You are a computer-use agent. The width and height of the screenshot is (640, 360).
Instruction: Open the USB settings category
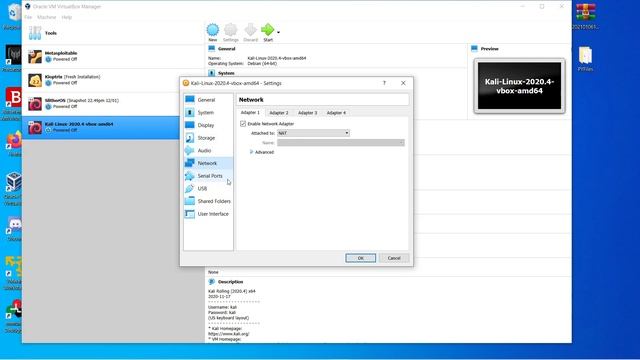point(208,189)
